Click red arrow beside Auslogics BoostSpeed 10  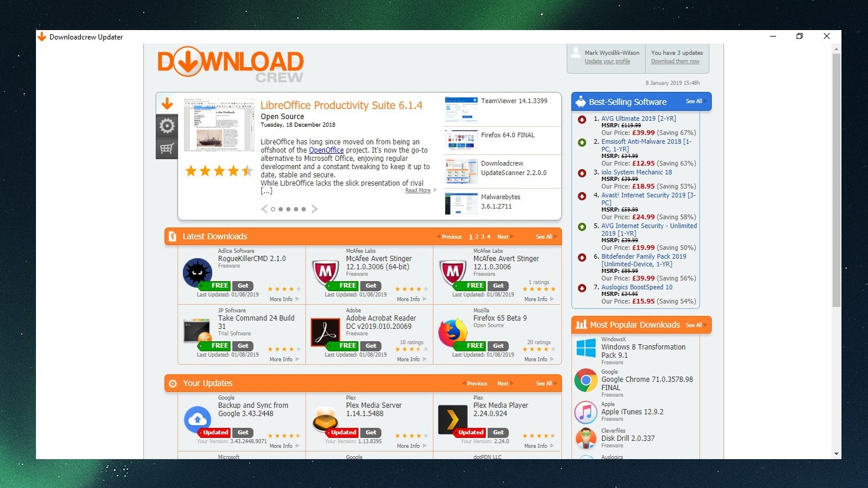point(582,288)
